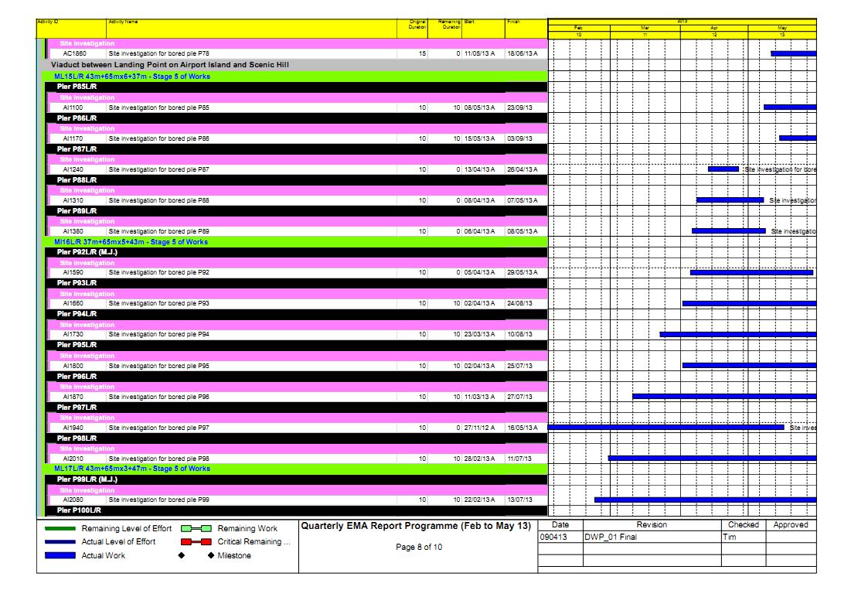Viewport: 868px width, 614px height.
Task: Select the Pier P85L/R group row
Action: [x=296, y=87]
